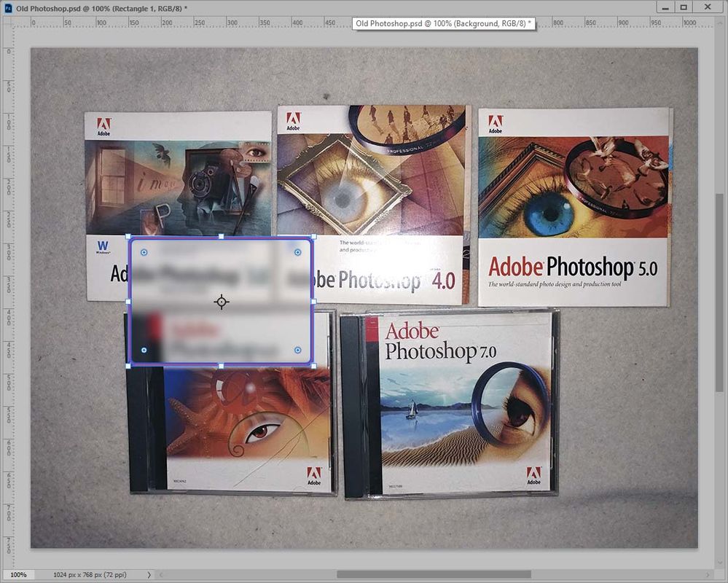The width and height of the screenshot is (728, 583).
Task: Click the 100% zoom field in status bar
Action: coord(18,575)
